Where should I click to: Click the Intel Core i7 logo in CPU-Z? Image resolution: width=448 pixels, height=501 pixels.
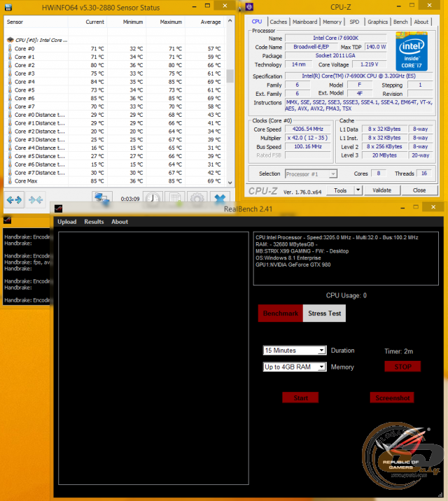412,51
